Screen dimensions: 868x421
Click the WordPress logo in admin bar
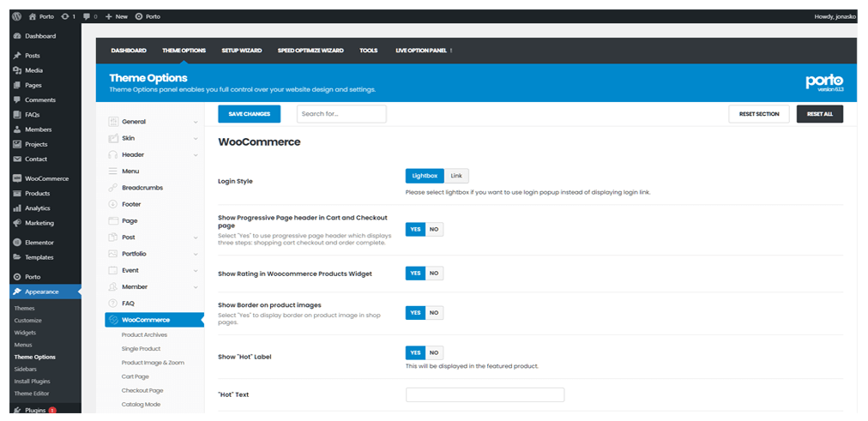tap(16, 16)
